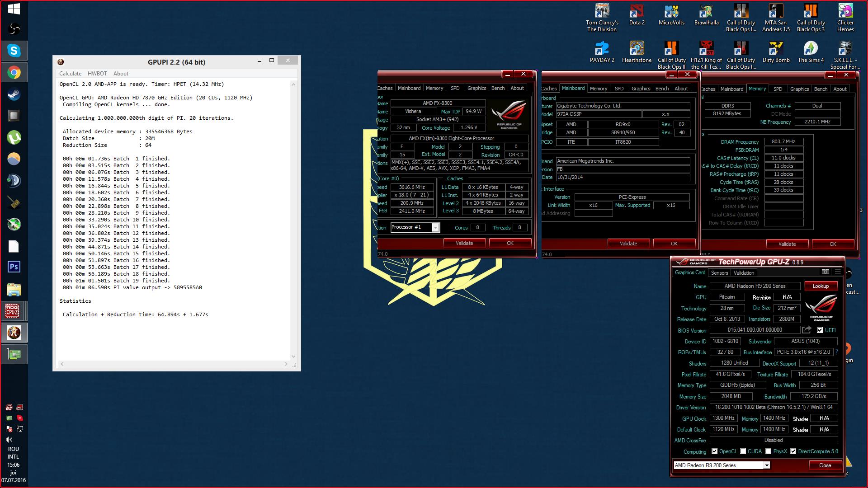868x488 pixels.
Task: Click the taskbar clock showing 15:06
Action: point(14,465)
